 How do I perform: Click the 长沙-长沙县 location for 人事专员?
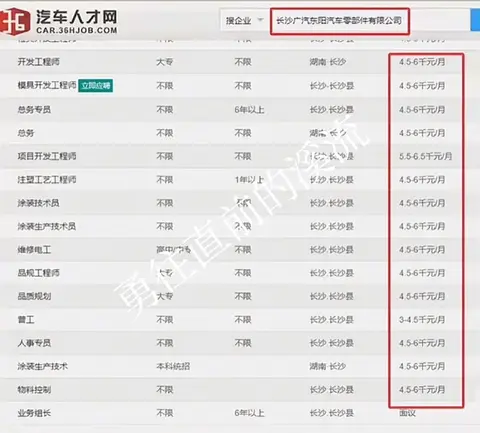(x=332, y=343)
